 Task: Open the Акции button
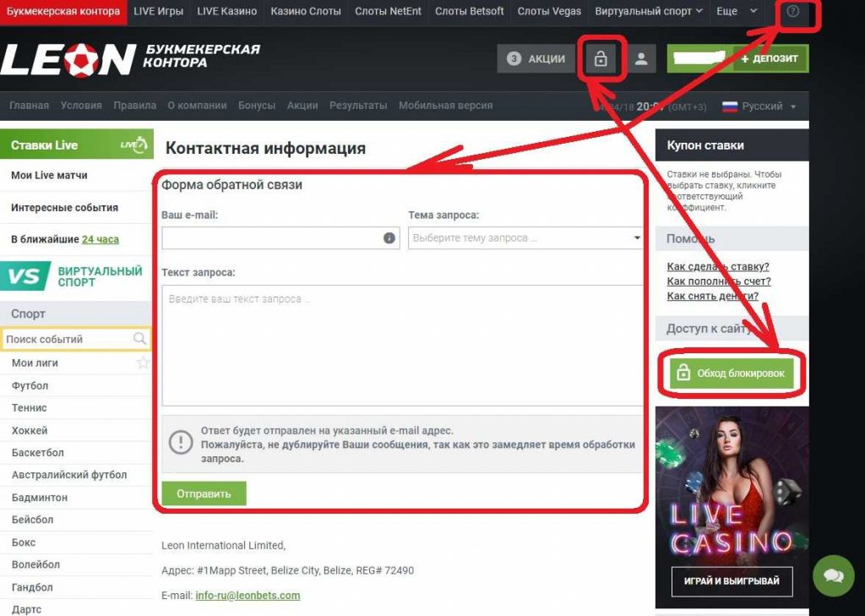(536, 58)
